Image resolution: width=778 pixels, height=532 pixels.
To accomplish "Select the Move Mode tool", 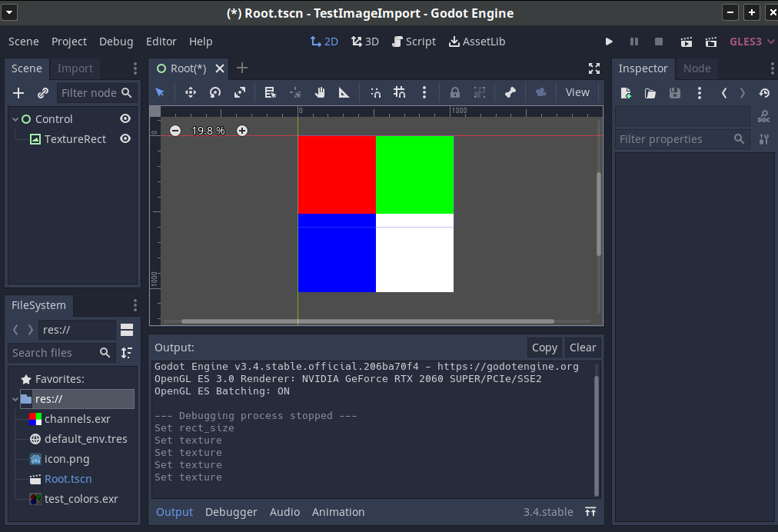I will pyautogui.click(x=190, y=92).
